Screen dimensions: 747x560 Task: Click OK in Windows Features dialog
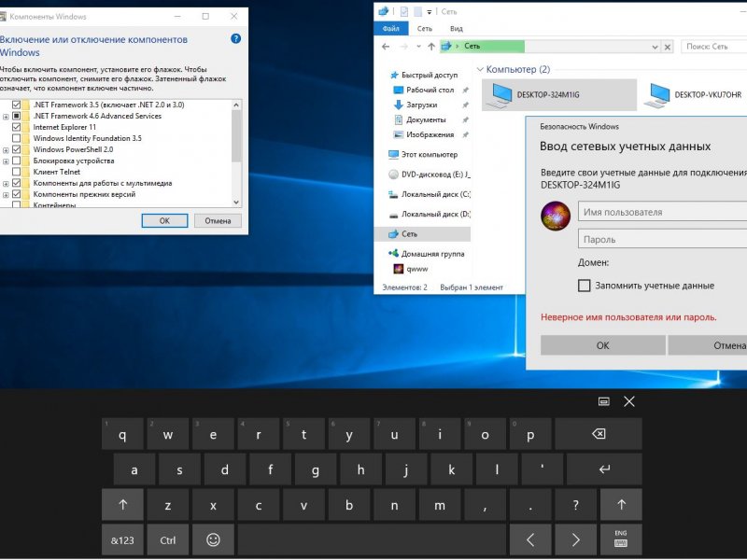(x=164, y=221)
